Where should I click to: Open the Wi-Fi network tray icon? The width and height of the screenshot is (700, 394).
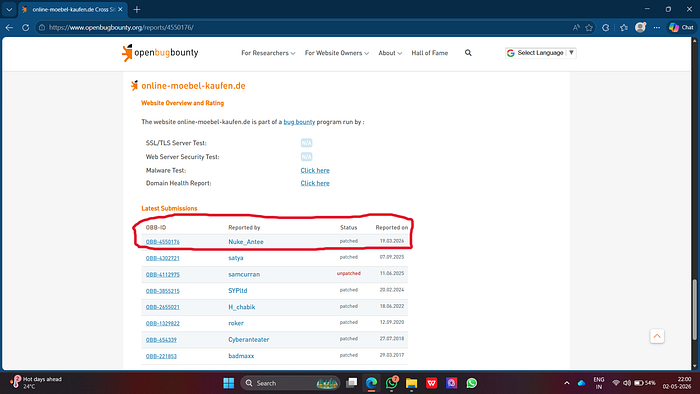(616, 383)
